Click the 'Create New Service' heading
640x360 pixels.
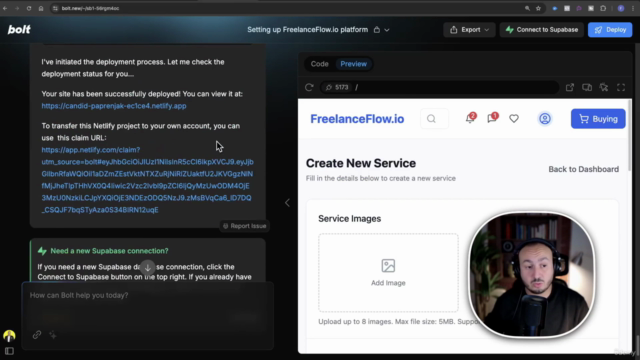point(361,163)
